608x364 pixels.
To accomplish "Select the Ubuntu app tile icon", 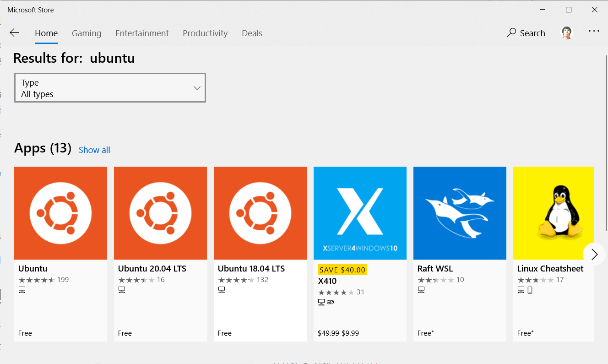I will click(60, 213).
